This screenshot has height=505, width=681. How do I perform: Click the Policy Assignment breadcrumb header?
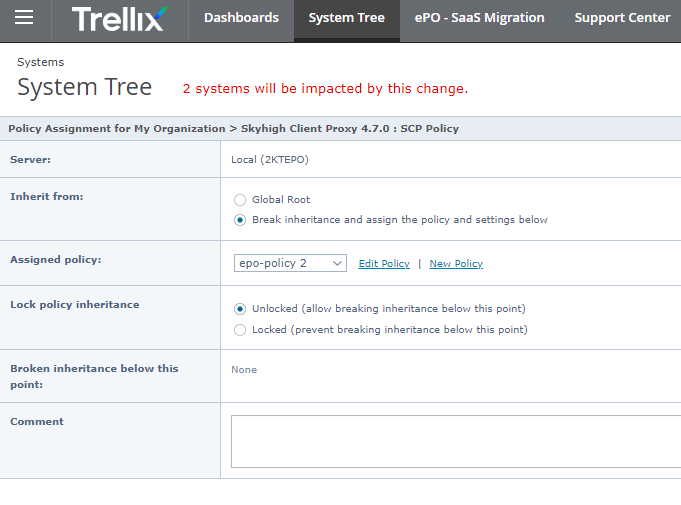233,129
